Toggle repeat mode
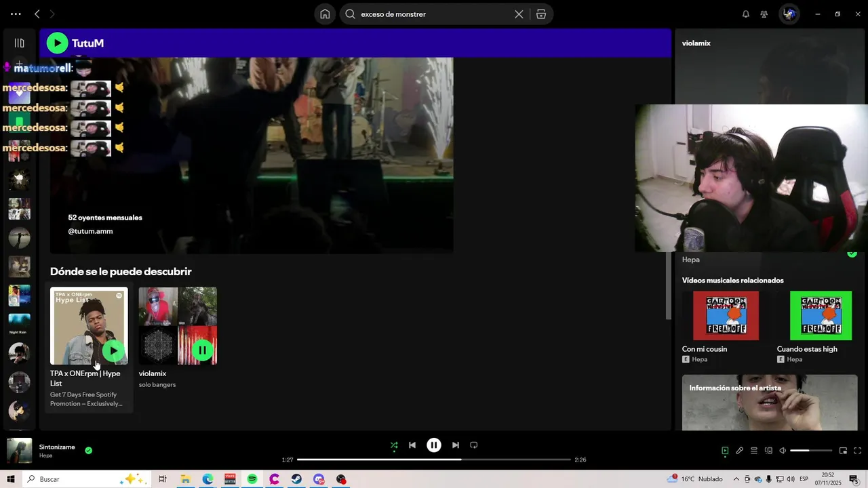The height and width of the screenshot is (488, 868). (x=474, y=445)
